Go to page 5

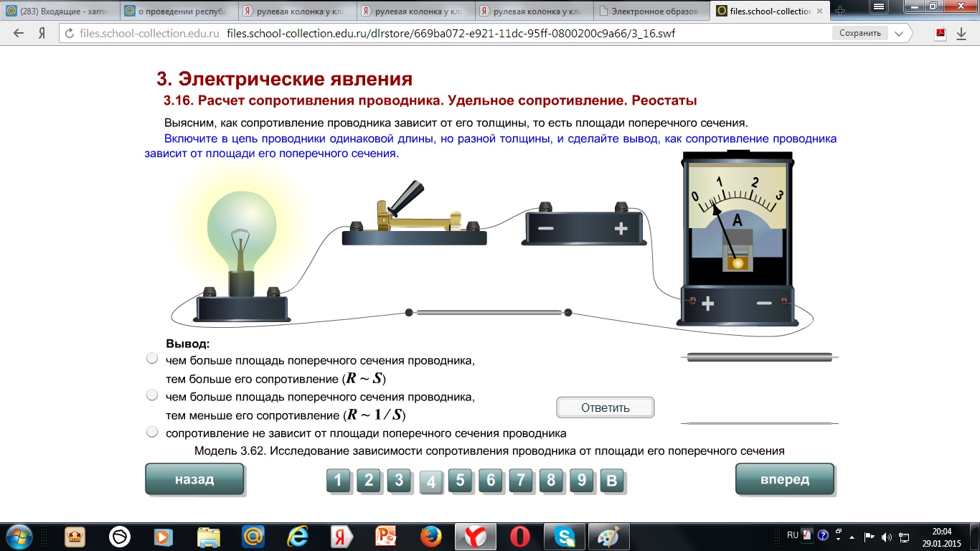[461, 480]
